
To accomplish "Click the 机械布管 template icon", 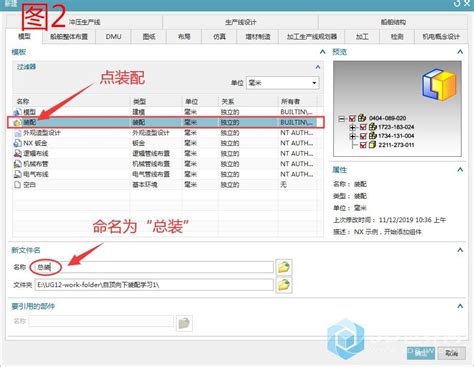I will point(17,164).
